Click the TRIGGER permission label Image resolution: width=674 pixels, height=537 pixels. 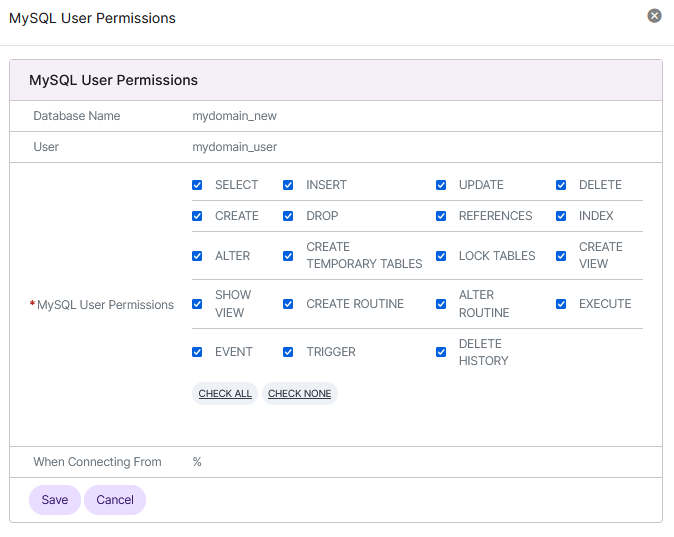pos(331,352)
